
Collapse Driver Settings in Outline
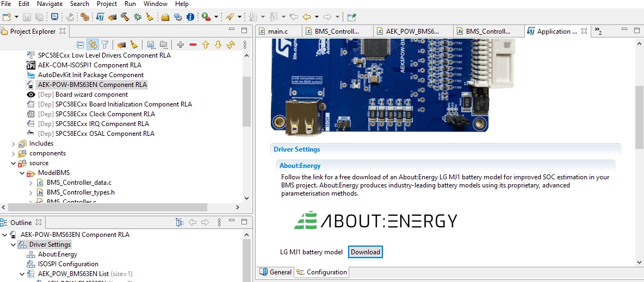(13, 245)
